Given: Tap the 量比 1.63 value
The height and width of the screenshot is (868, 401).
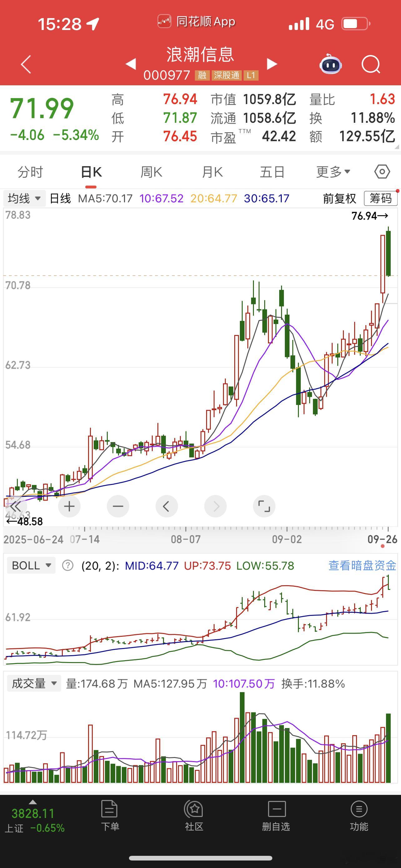Looking at the screenshot, I should click(382, 99).
